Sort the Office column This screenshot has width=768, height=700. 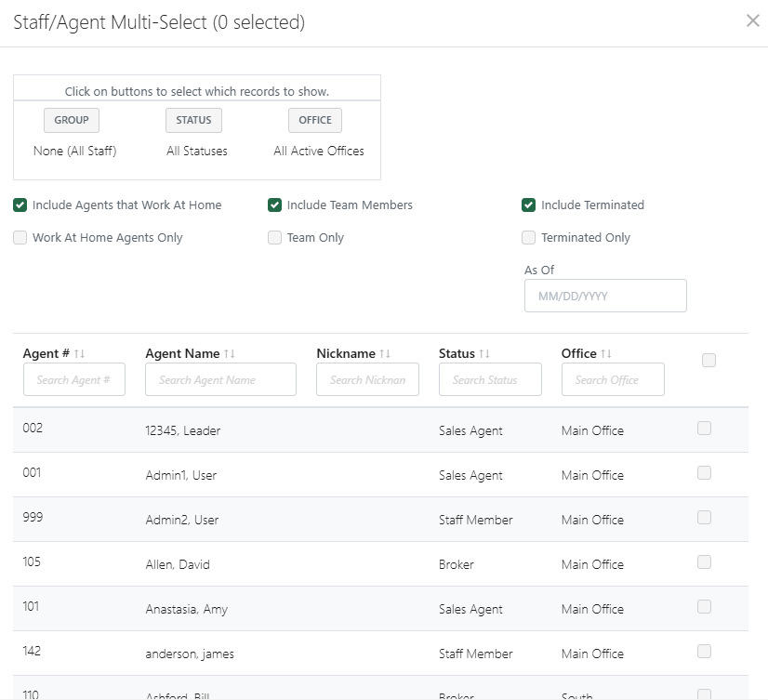click(604, 353)
